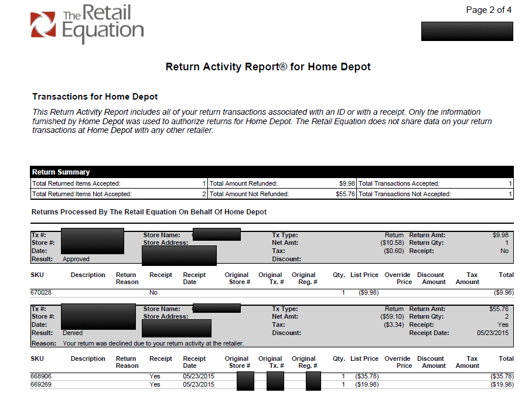
Task: Click the "No" receipt value in SKU 670028 row
Action: click(x=154, y=292)
